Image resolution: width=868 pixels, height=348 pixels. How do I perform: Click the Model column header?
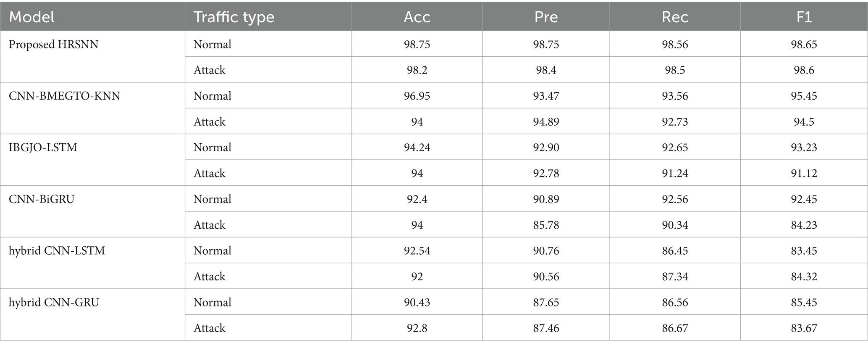(x=31, y=17)
